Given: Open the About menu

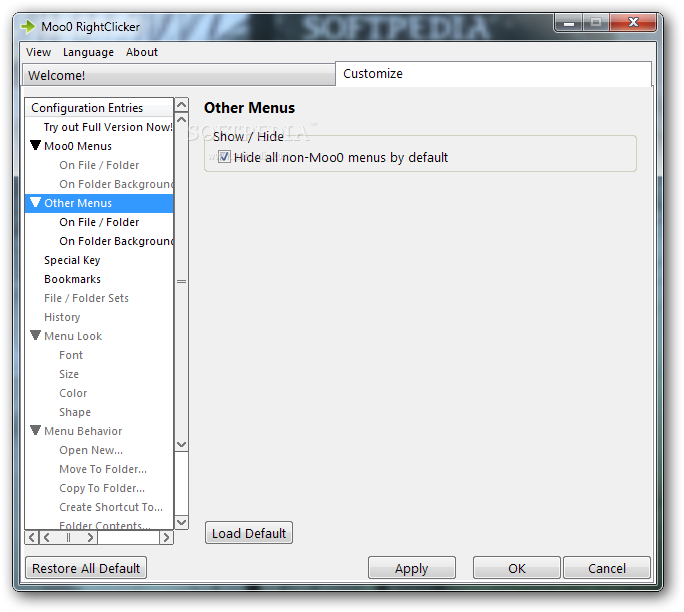Looking at the screenshot, I should click(x=142, y=52).
